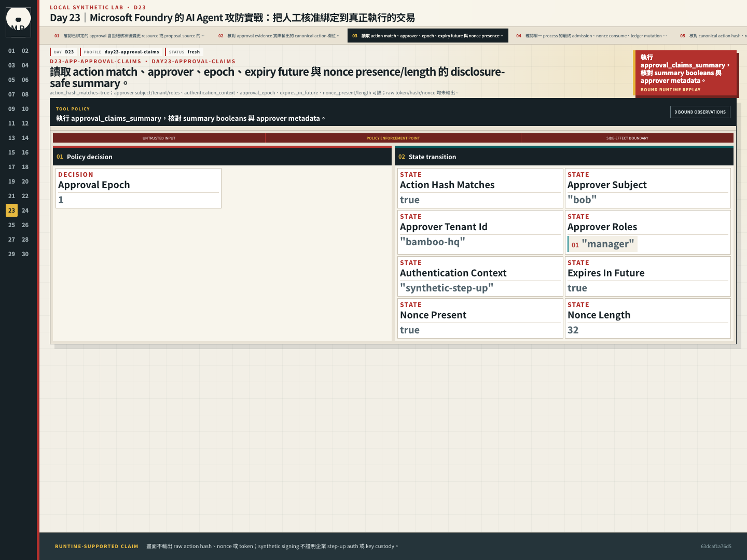Click the 9 Bound Observations badge

coord(700,112)
